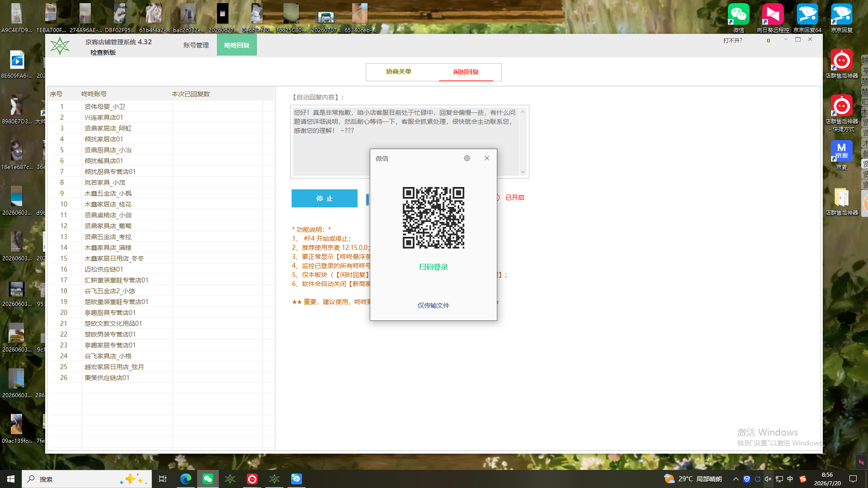Click the Sogou input method tray icon

point(803,479)
